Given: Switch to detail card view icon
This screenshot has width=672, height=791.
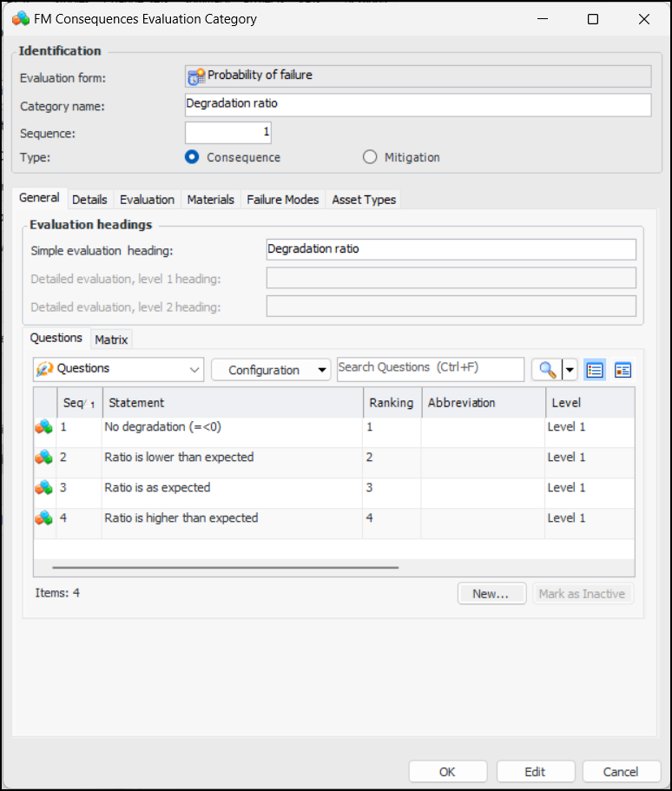Looking at the screenshot, I should [623, 370].
